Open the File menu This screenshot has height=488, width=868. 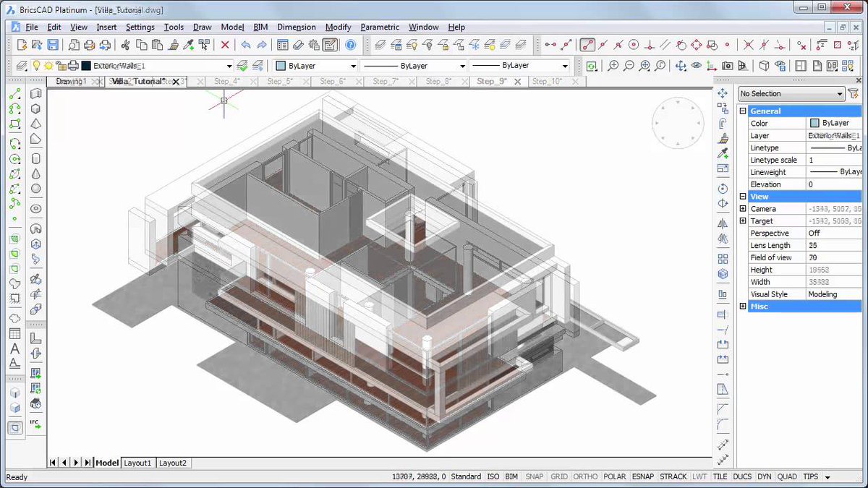32,27
